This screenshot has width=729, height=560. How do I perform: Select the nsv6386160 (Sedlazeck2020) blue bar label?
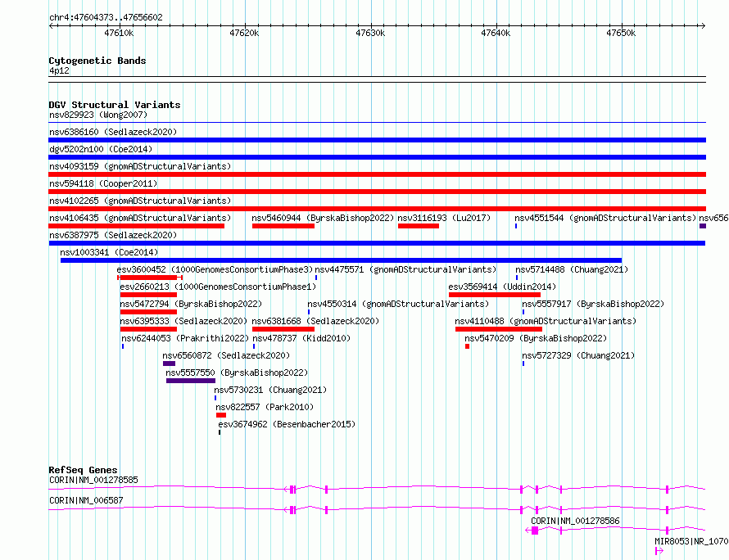coord(113,132)
